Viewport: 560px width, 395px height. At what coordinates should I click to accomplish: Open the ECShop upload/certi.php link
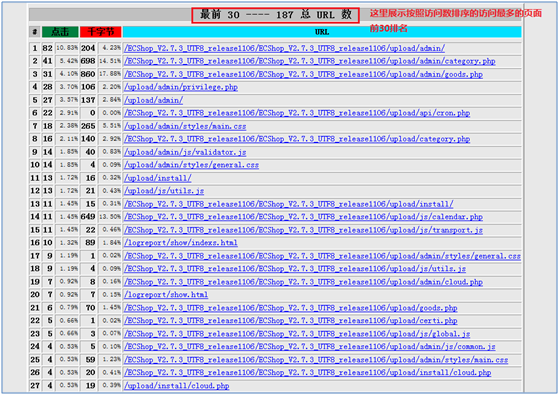coord(291,321)
